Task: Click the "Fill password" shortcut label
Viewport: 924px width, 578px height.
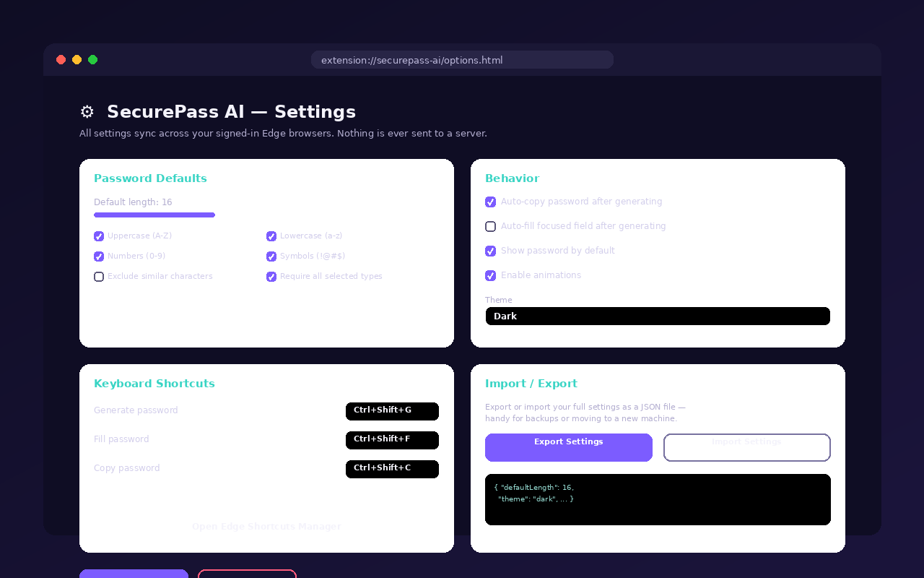Action: coord(121,439)
